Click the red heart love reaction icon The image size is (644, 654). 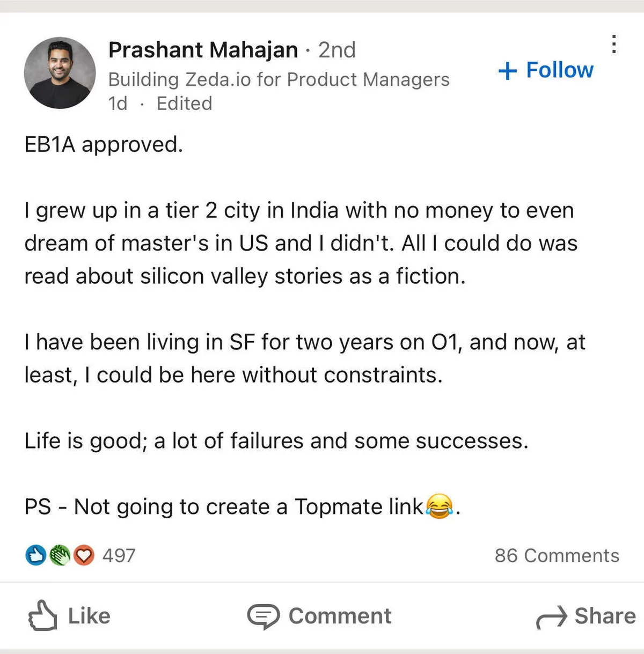click(84, 555)
